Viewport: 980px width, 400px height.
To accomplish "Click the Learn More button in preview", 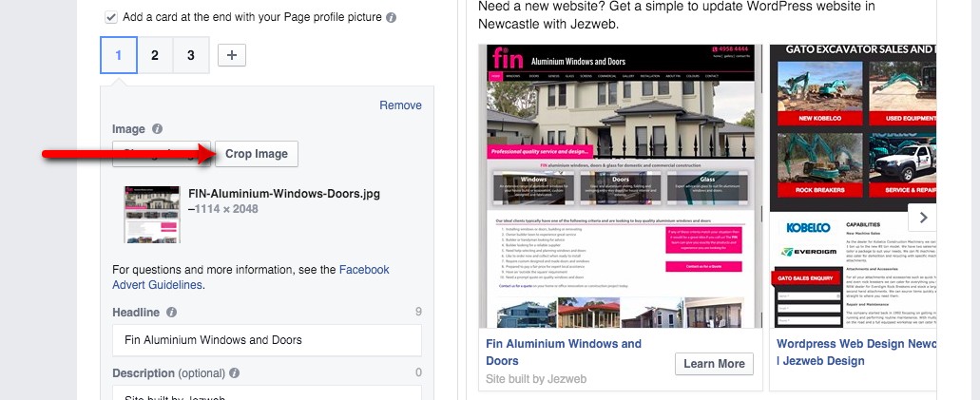I will pos(714,364).
